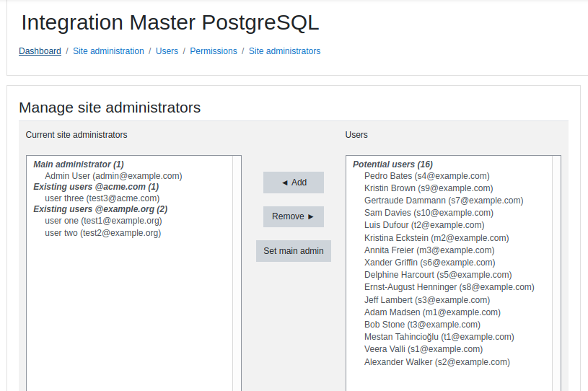Open Site administrators breadcrumb link

(x=285, y=51)
